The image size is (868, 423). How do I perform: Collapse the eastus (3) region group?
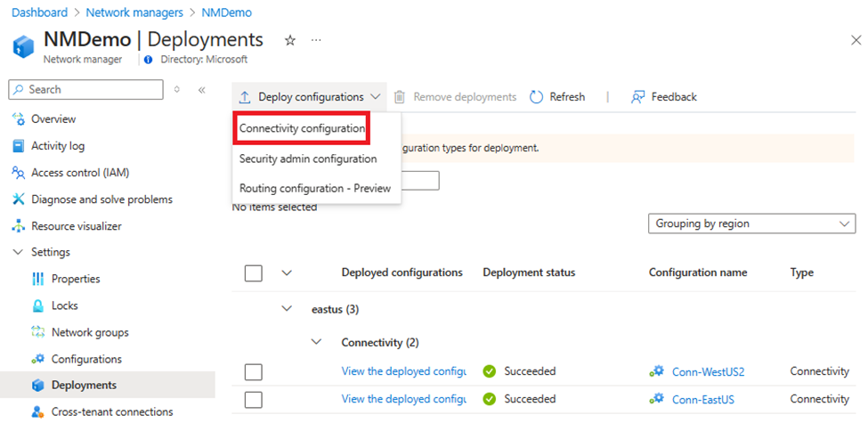pyautogui.click(x=287, y=309)
